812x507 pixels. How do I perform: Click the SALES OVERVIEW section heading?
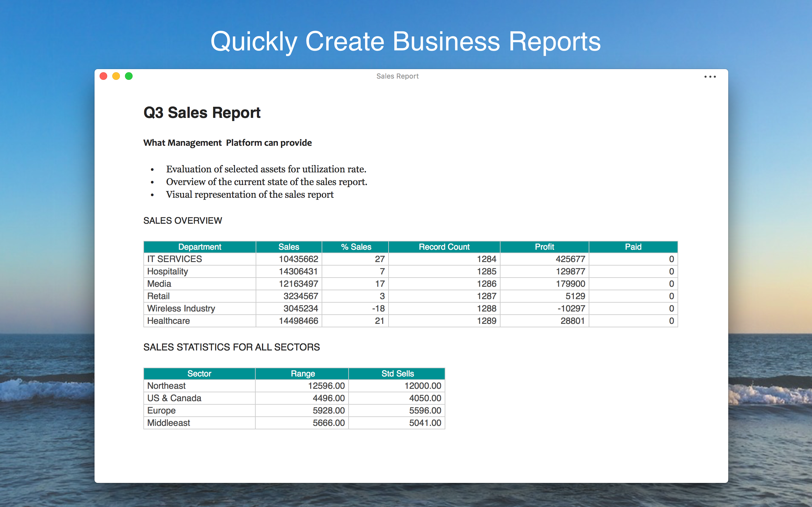[182, 221]
